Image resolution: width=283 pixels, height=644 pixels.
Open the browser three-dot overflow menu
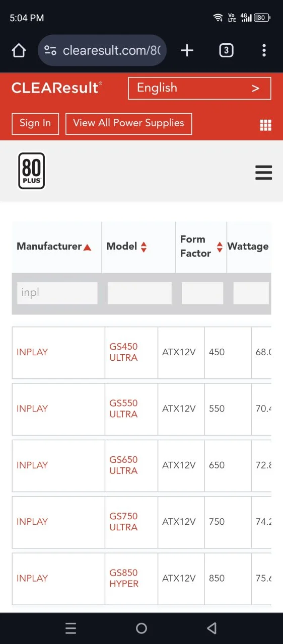264,50
